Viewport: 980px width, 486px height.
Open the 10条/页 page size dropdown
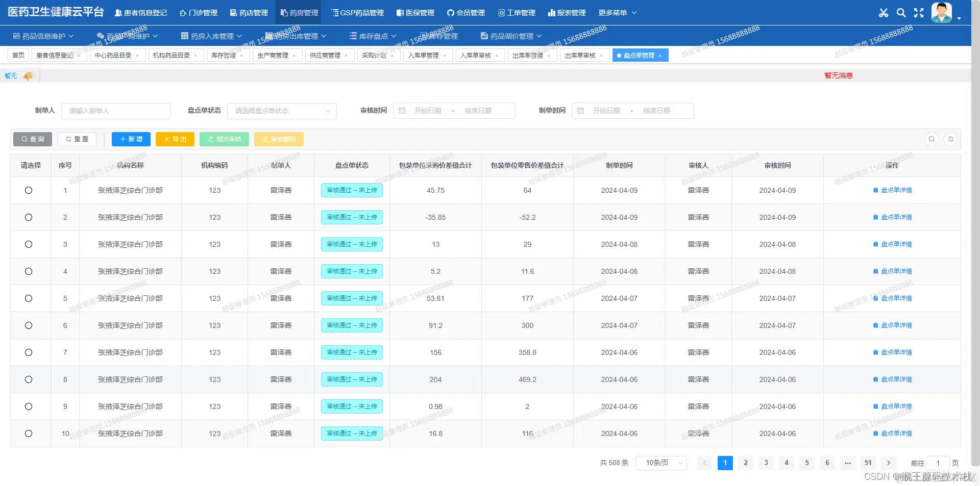[661, 463]
